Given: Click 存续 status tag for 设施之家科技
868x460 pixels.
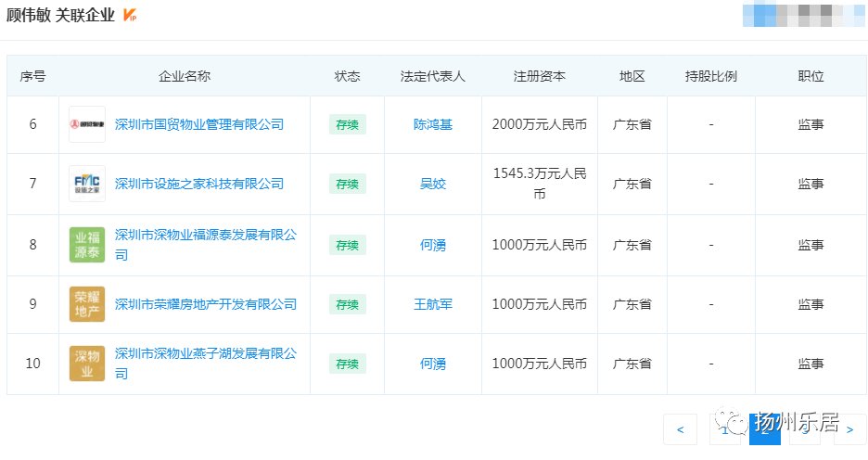Looking at the screenshot, I should click(347, 184).
